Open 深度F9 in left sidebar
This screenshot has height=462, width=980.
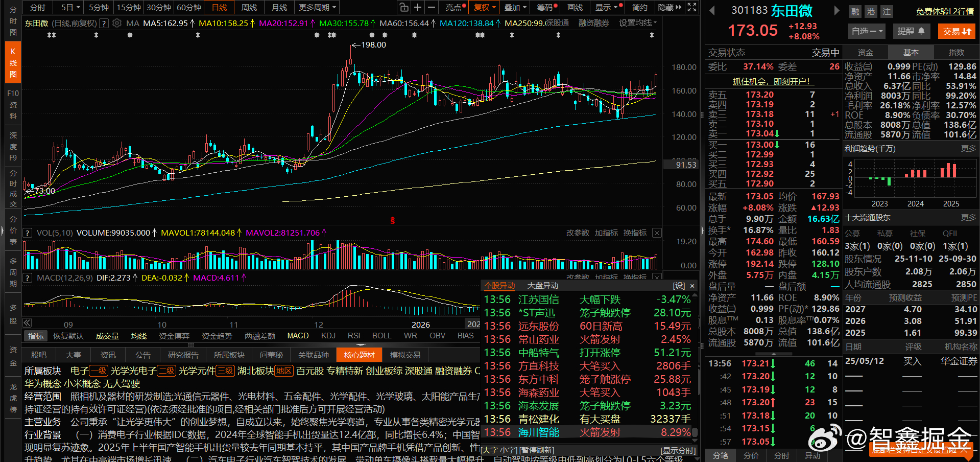13,147
